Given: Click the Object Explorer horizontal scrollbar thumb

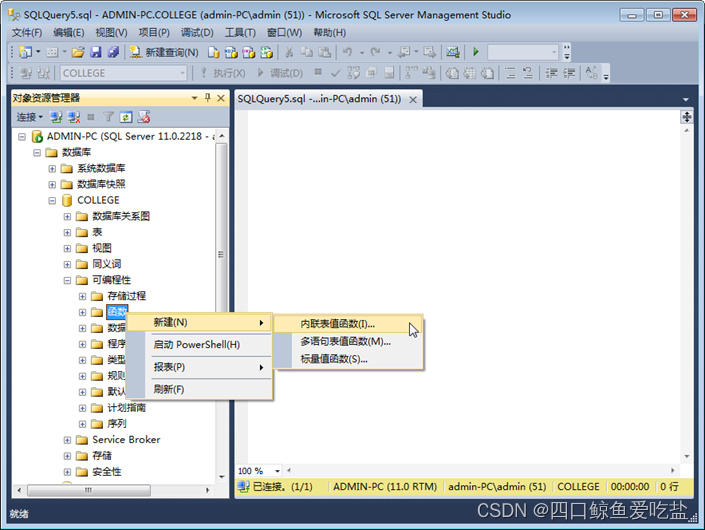Looking at the screenshot, I should coord(89,490).
